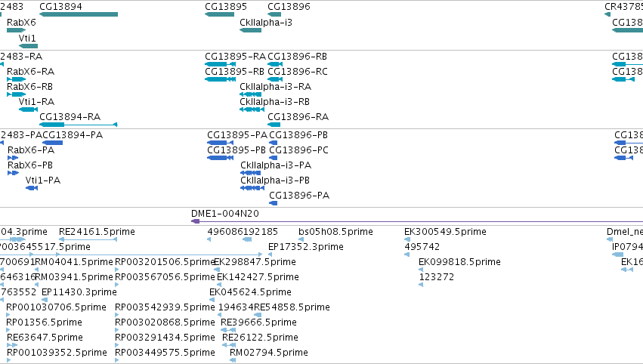The image size is (643, 364).
Task: Click the RM02794.5prime EST label
Action: (268, 353)
